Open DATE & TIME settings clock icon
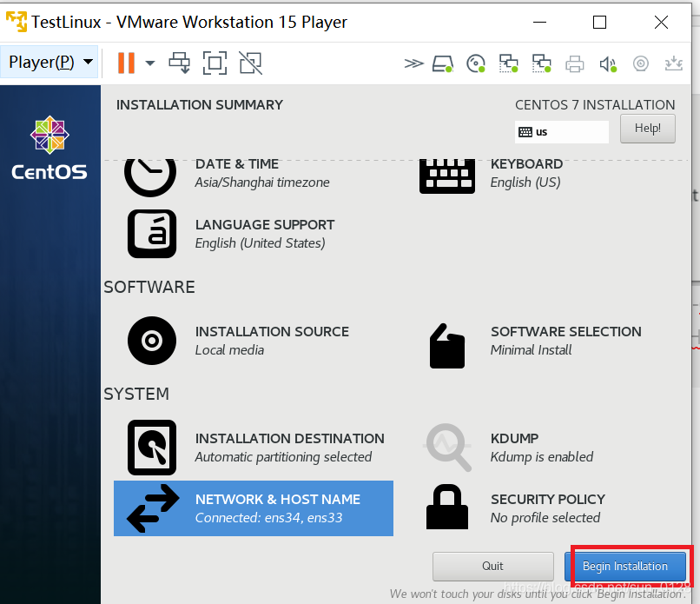 tap(150, 177)
